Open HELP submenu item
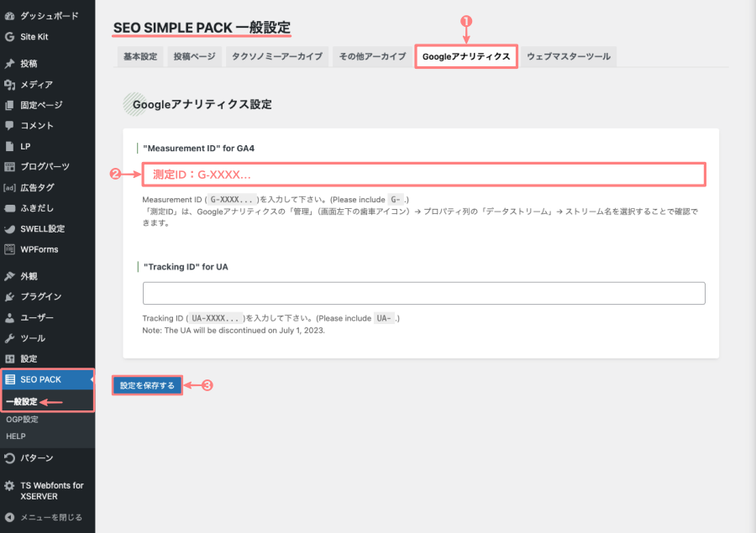756x533 pixels. coord(16,436)
